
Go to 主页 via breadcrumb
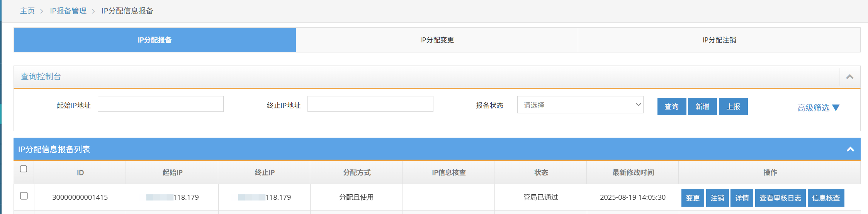click(x=27, y=11)
